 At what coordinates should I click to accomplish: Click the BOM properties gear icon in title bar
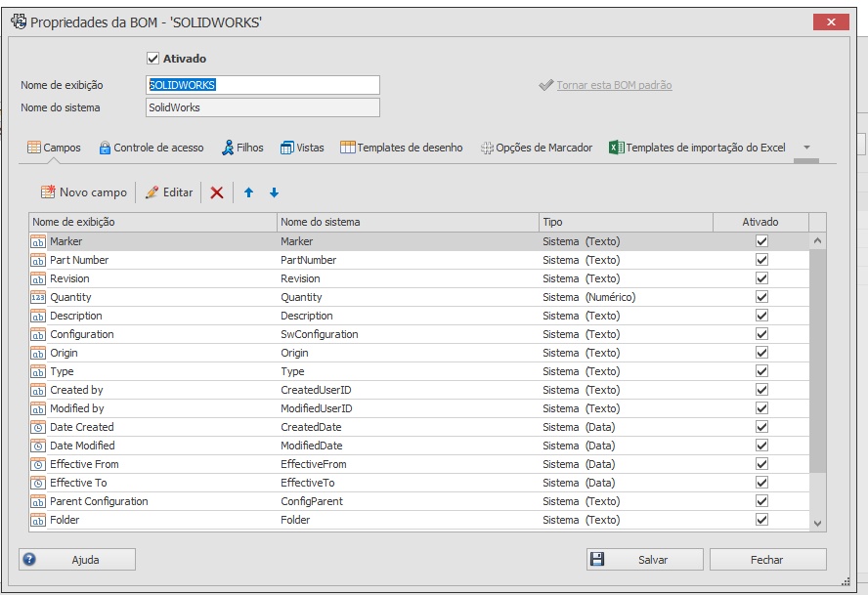tap(19, 21)
